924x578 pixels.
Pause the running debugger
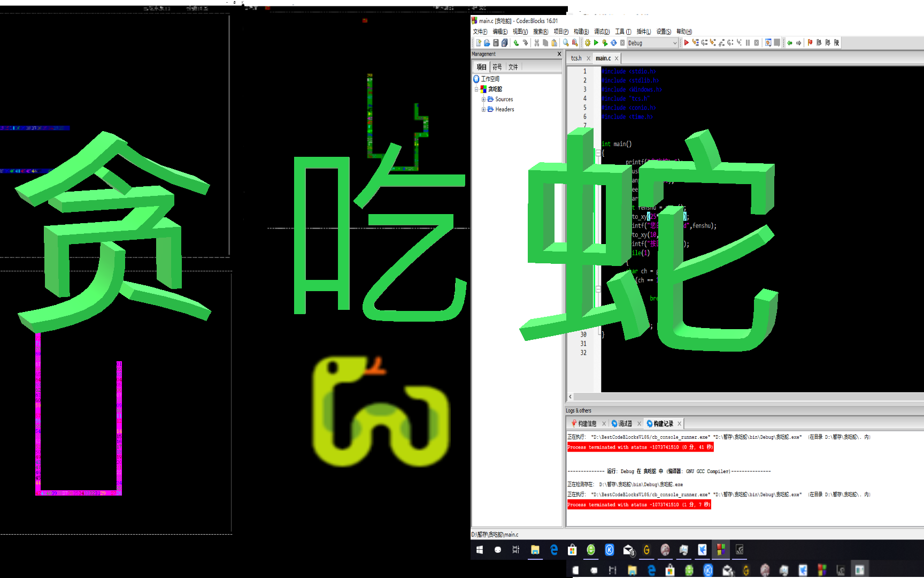(748, 43)
